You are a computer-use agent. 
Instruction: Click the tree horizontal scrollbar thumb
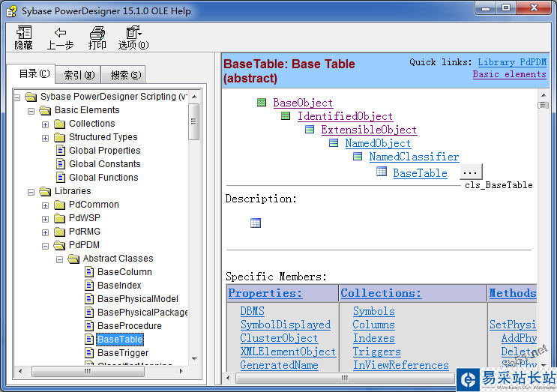click(88, 372)
